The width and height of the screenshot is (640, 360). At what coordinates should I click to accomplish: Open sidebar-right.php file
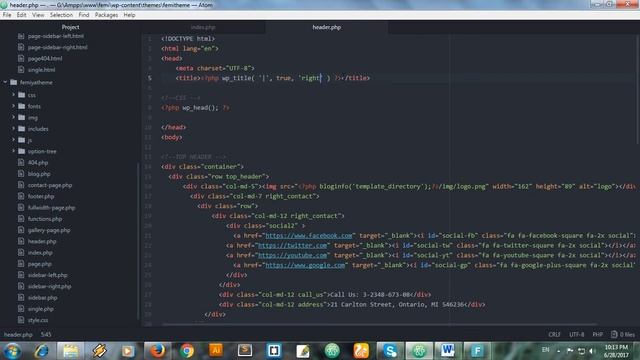49,287
